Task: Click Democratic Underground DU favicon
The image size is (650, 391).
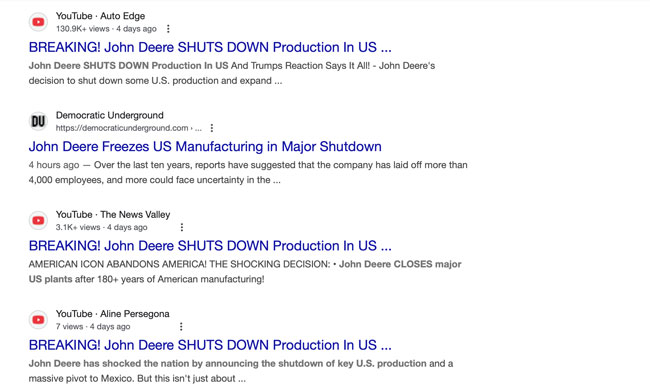Action: [x=39, y=121]
